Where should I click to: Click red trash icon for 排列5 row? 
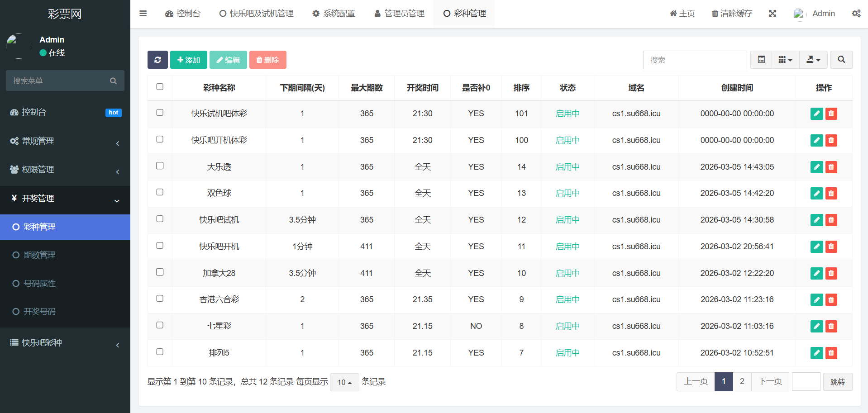tap(831, 353)
